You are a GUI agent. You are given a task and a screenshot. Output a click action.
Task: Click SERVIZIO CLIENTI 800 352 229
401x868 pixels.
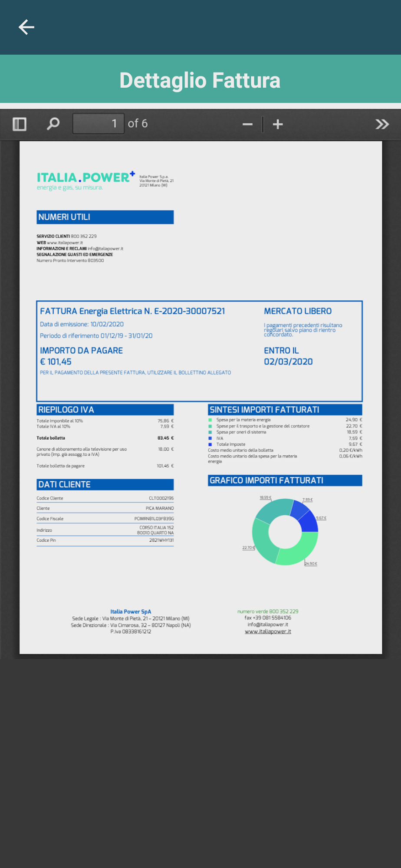pos(66,236)
